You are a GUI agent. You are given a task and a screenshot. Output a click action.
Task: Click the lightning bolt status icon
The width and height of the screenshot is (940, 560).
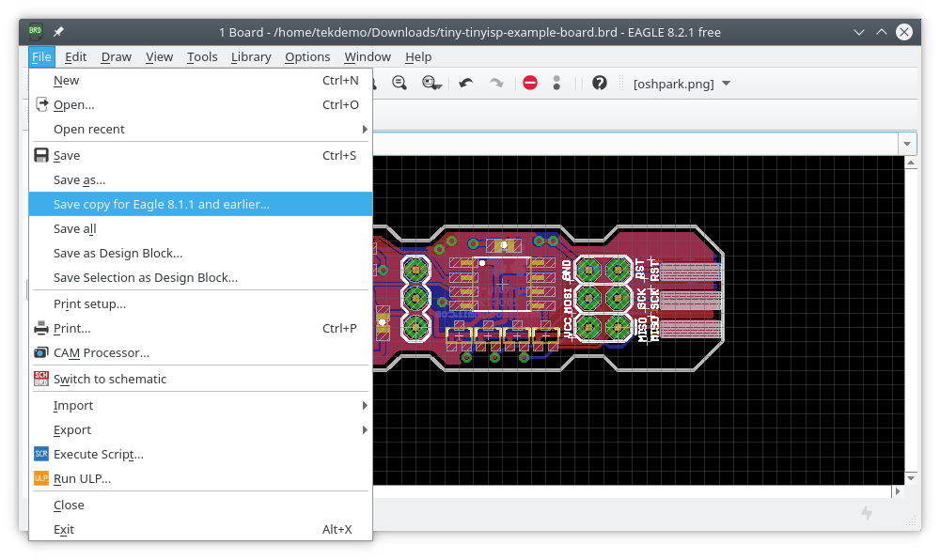[x=867, y=513]
